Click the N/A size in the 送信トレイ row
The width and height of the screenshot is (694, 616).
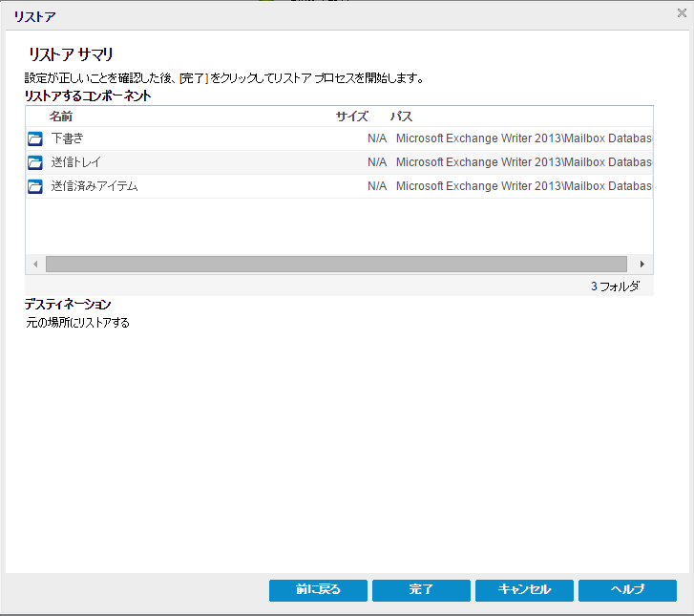pyautogui.click(x=377, y=162)
